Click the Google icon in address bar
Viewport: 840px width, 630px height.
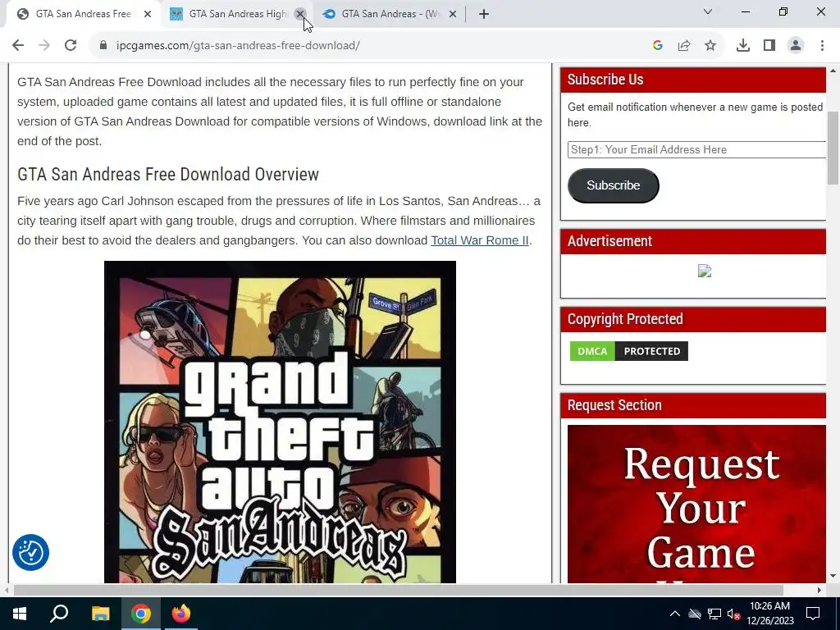pyautogui.click(x=657, y=46)
